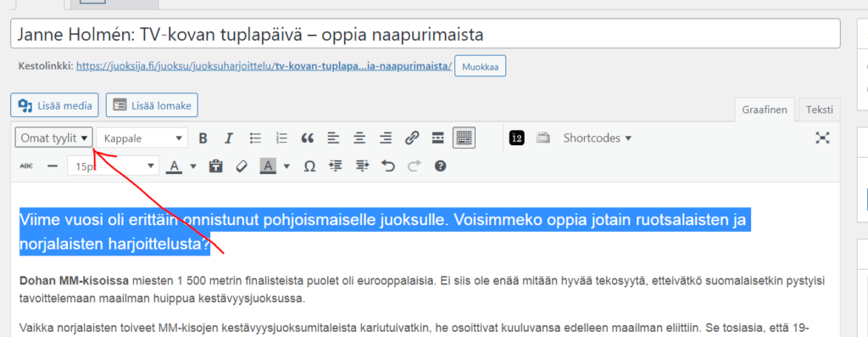The image size is (868, 337).
Task: Click the post title field
Action: [426, 35]
